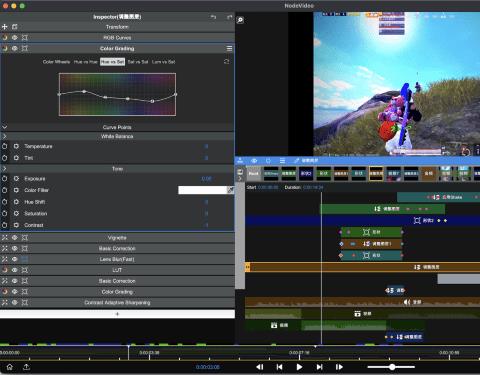Toggle eye on lower Basic Correction row
Image resolution: width=480 pixels, height=375 pixels.
tap(15, 281)
